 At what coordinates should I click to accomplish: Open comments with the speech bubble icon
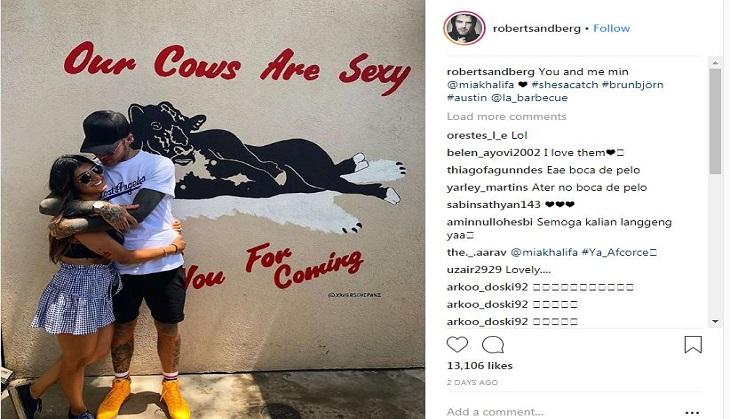pos(493,345)
